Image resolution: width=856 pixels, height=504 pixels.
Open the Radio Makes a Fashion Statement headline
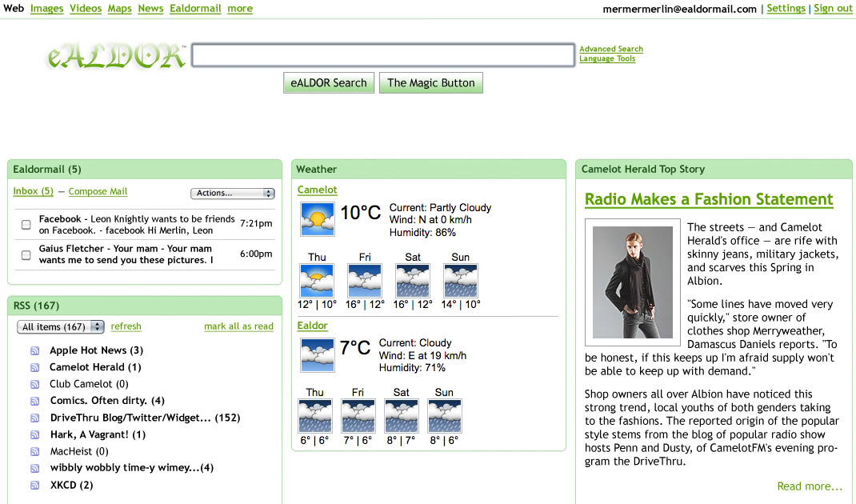pos(709,199)
